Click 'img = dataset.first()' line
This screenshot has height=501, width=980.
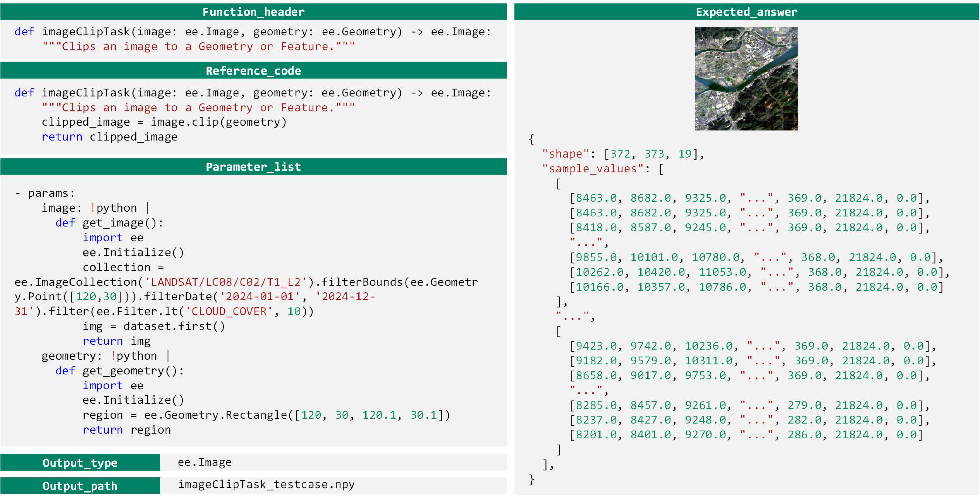click(154, 326)
